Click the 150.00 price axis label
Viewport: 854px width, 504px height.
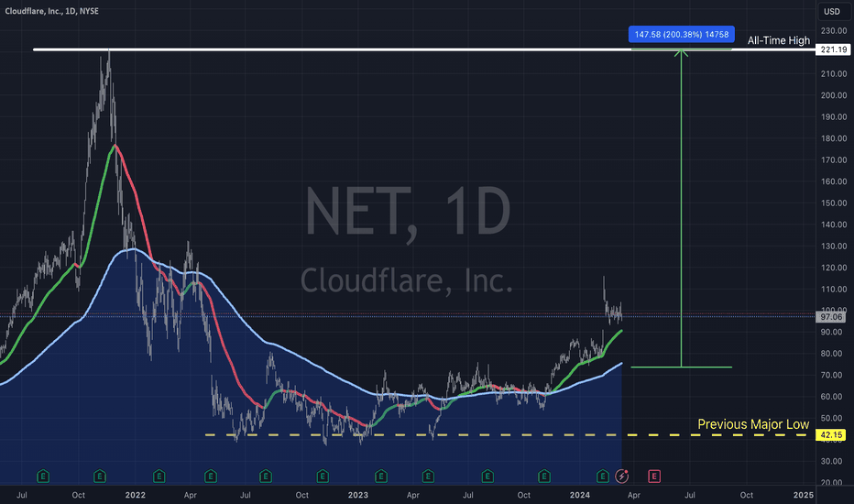(834, 203)
